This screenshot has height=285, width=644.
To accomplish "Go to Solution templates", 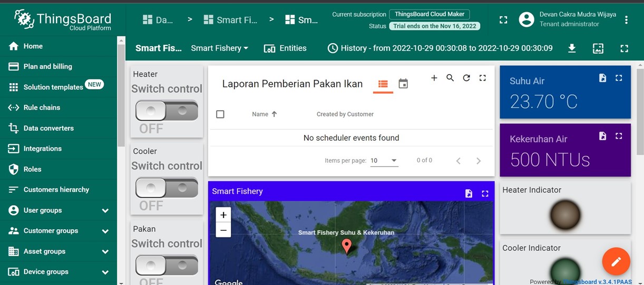I will [x=58, y=87].
